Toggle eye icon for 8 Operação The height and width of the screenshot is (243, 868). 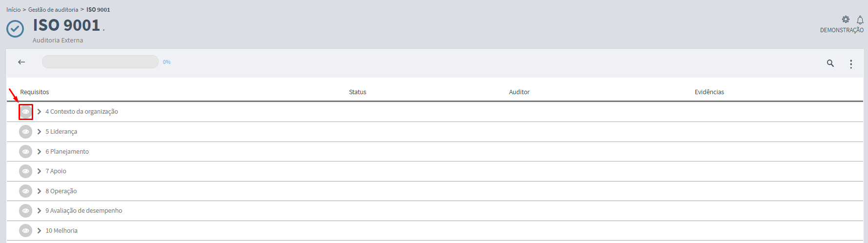pos(25,191)
